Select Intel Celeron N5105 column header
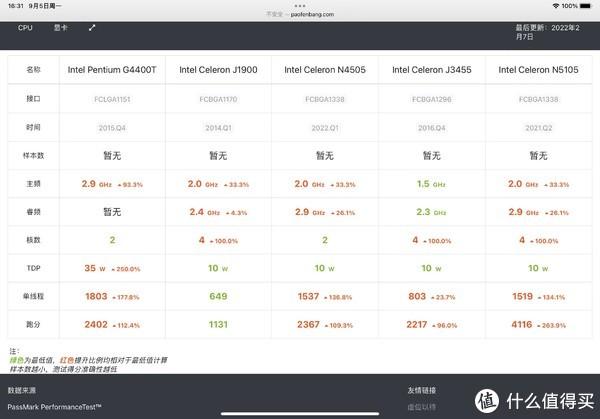Image resolution: width=600 pixels, height=419 pixels. (x=538, y=70)
